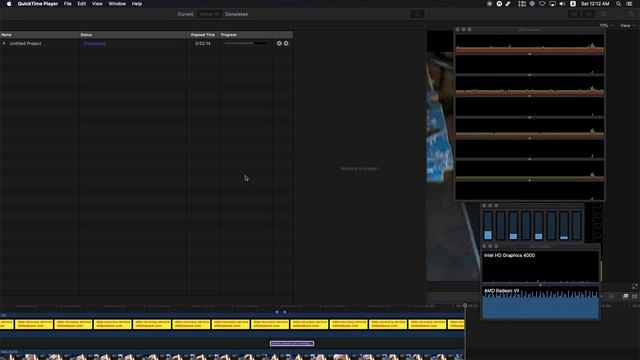The image size is (640, 360).
Task: Click the Name column header
Action: 40,35
